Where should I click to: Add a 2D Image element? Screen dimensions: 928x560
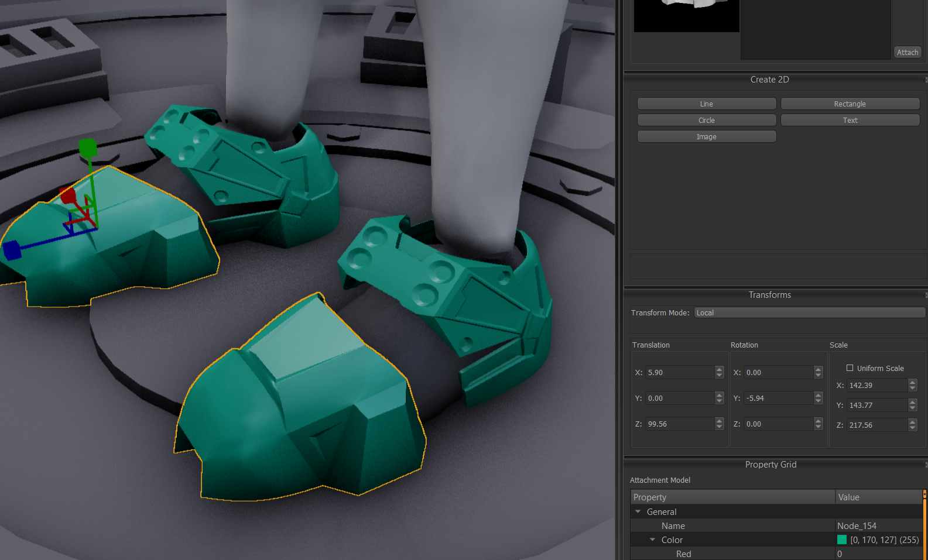coord(706,137)
